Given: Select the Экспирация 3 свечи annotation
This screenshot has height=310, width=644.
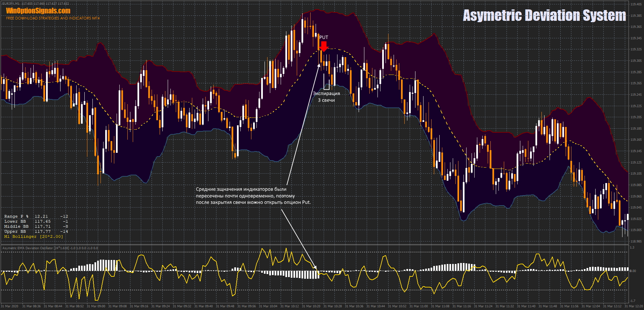Looking at the screenshot, I should (326, 97).
